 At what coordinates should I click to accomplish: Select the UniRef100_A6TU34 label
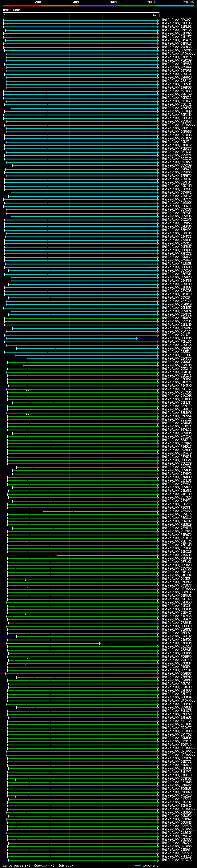[x=177, y=725]
